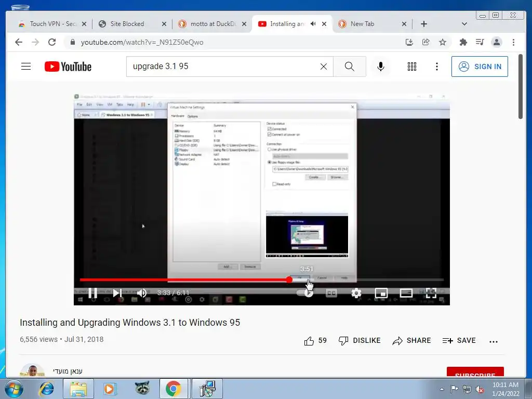Open Windows Media Player taskbar icon
This screenshot has height=399, width=532.
point(110,389)
